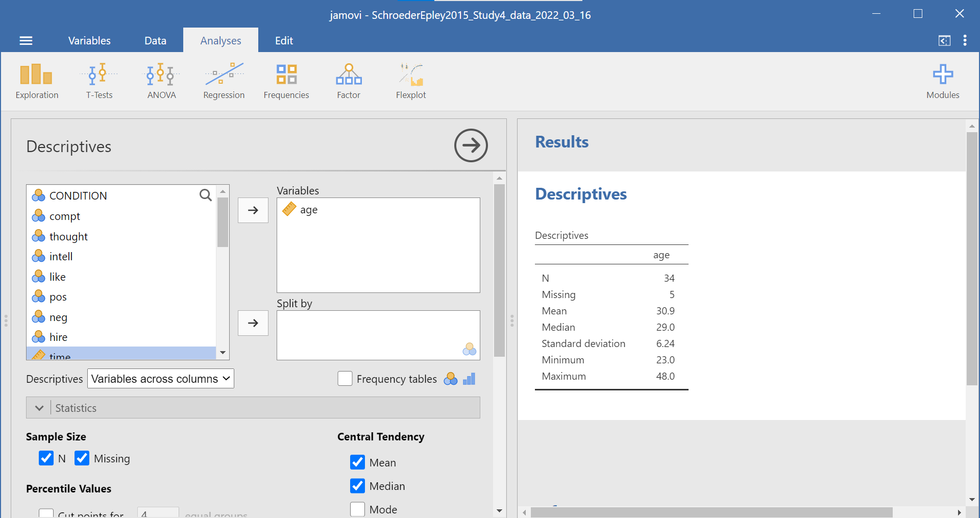Open the Variables across columns dropdown
The height and width of the screenshot is (518, 980).
pos(160,379)
